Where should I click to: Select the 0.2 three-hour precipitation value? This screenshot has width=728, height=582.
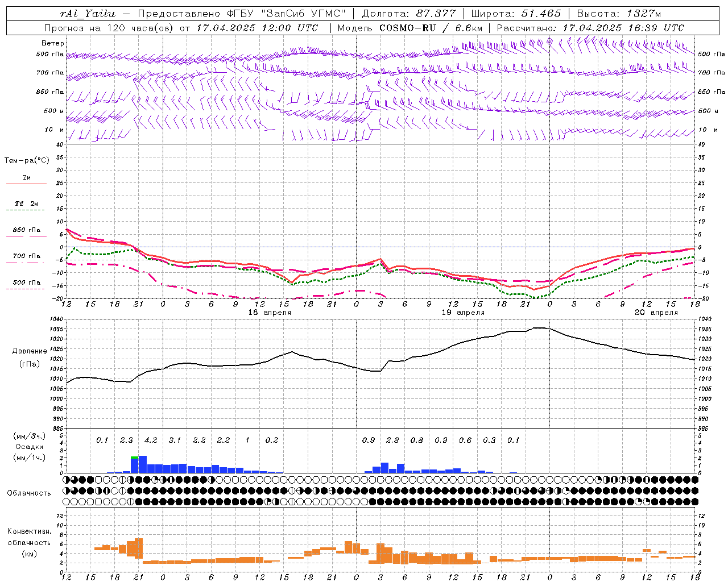tap(272, 440)
